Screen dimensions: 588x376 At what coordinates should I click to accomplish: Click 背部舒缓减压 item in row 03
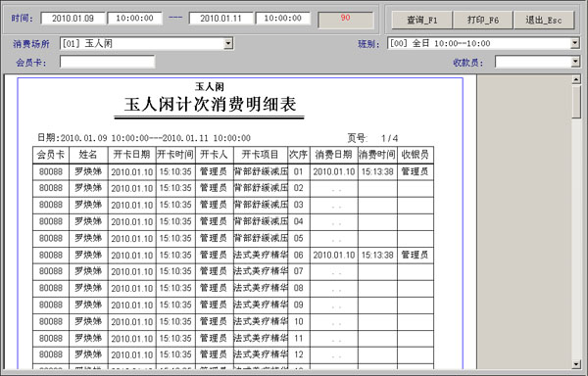pyautogui.click(x=261, y=205)
